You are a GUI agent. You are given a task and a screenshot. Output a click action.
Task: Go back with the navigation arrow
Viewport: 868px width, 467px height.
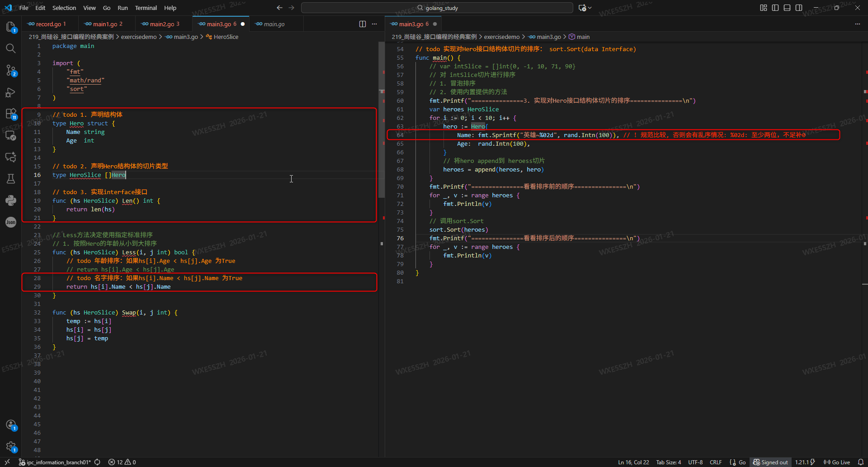279,8
